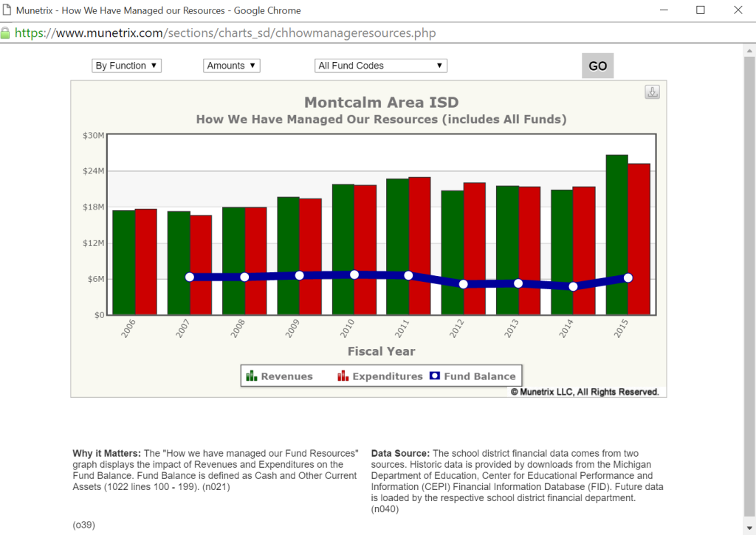Click the 2013 year label on x-axis
Screen dimensions: 756x535
512,328
